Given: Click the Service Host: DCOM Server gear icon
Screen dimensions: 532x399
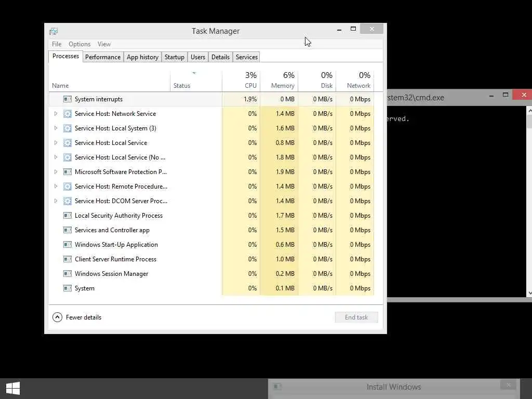Looking at the screenshot, I should [x=68, y=201].
